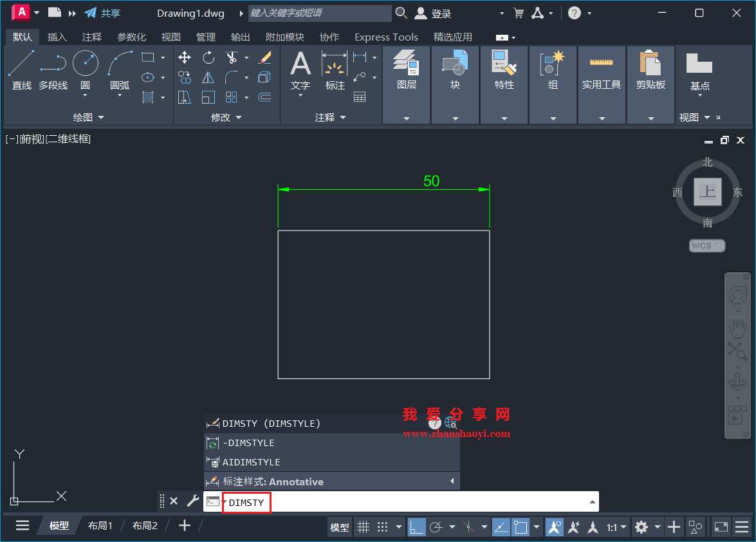Image resolution: width=756 pixels, height=542 pixels.
Task: Select the Rotate tool in Modify panel
Action: [x=208, y=57]
